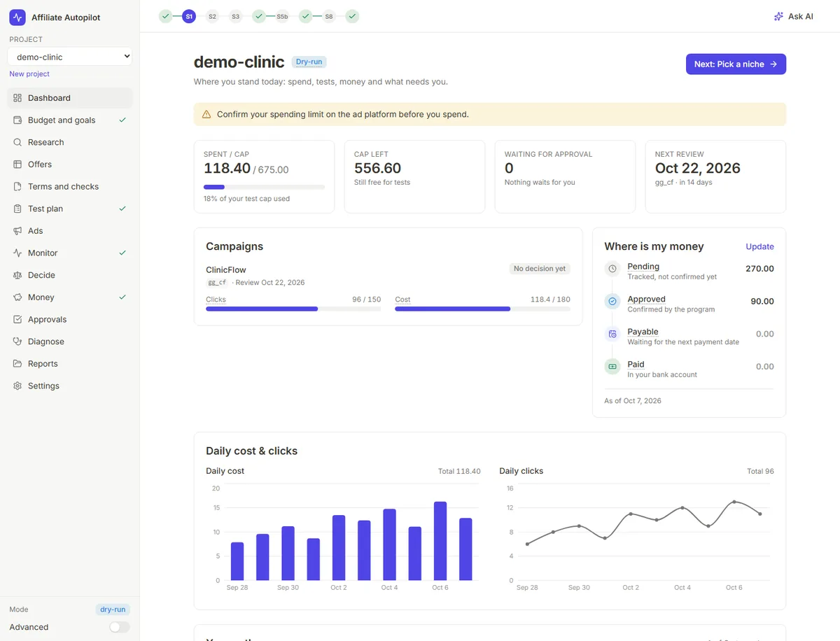Screen dimensions: 840x641
Task: Open the Ads section
Action: pos(70,231)
